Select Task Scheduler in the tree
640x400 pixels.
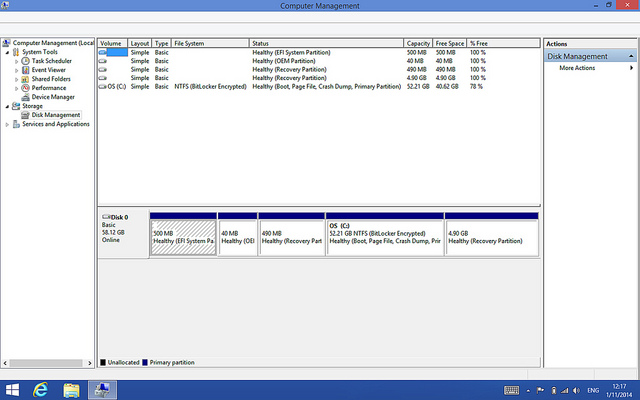coord(51,61)
